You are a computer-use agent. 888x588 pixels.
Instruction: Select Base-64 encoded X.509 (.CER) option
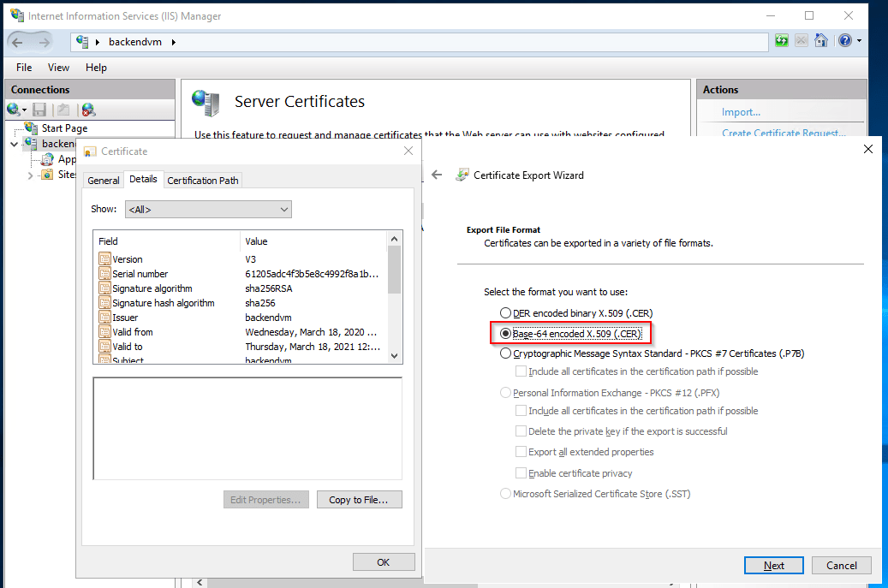571,334
